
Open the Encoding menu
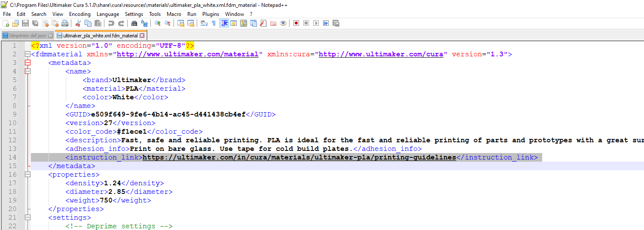tap(80, 14)
